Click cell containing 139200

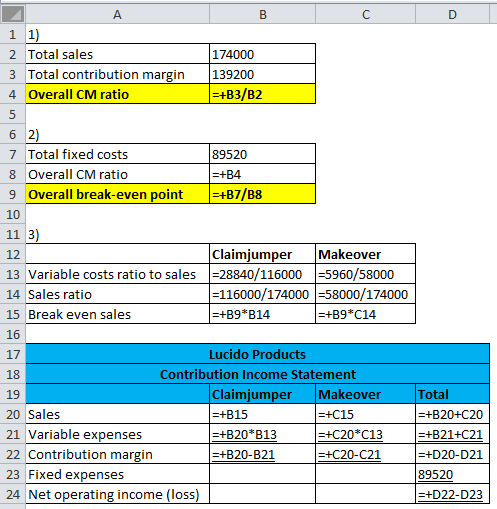262,74
